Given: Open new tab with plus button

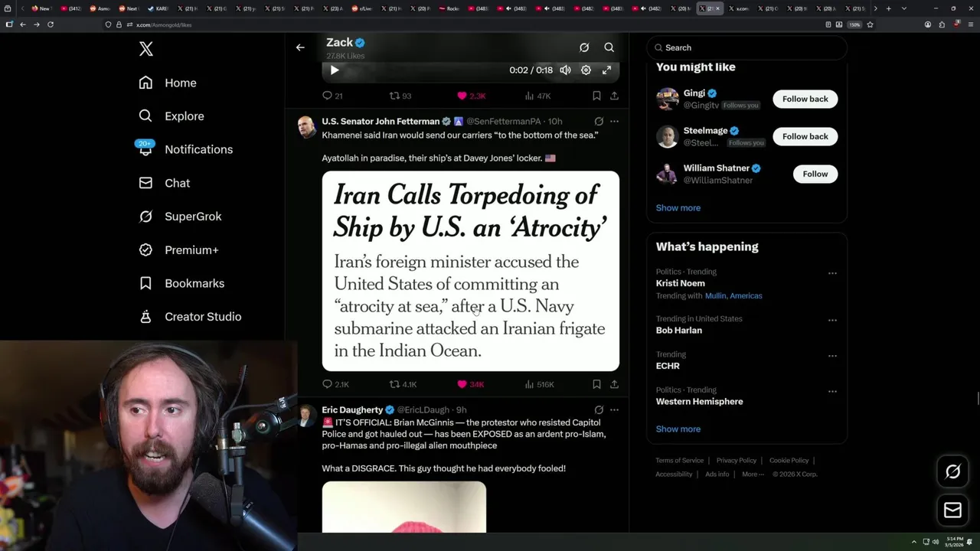Looking at the screenshot, I should 888,8.
